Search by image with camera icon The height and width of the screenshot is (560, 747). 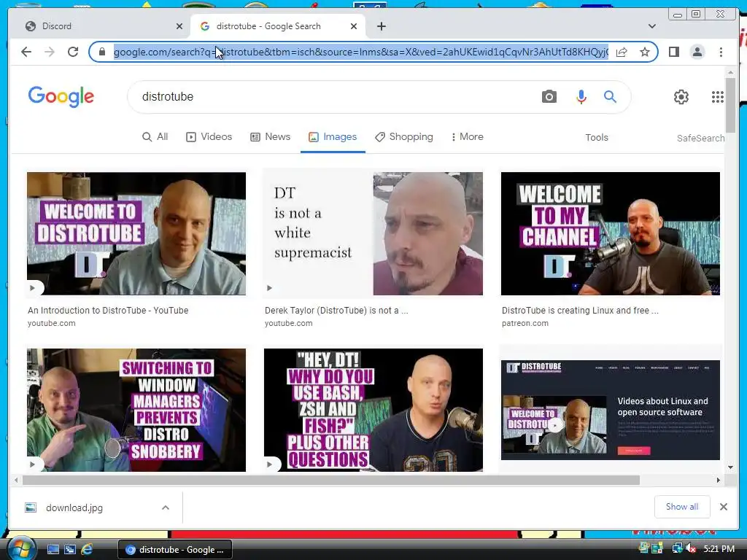pos(549,97)
